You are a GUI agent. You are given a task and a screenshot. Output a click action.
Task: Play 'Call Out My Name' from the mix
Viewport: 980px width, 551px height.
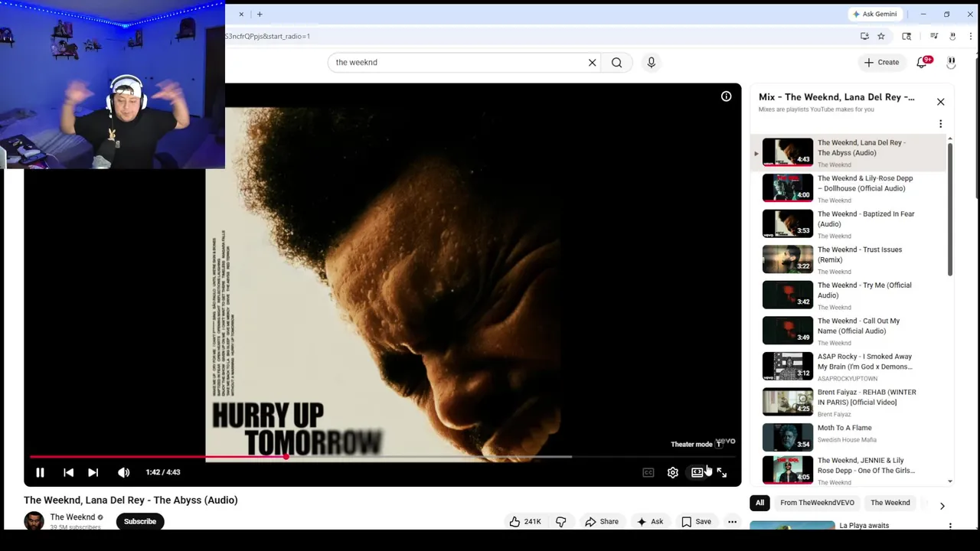[848, 331]
